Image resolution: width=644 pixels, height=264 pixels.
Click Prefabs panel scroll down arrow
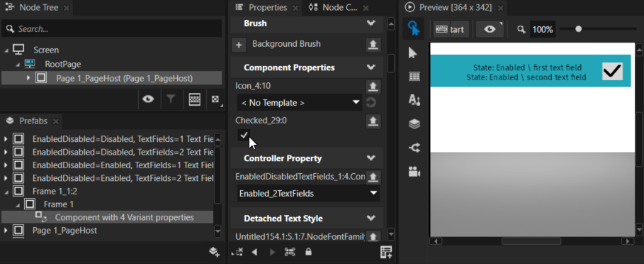coord(218,231)
